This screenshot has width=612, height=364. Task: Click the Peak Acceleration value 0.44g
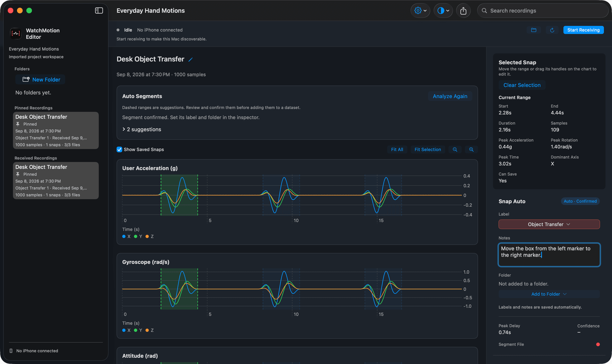[505, 147]
